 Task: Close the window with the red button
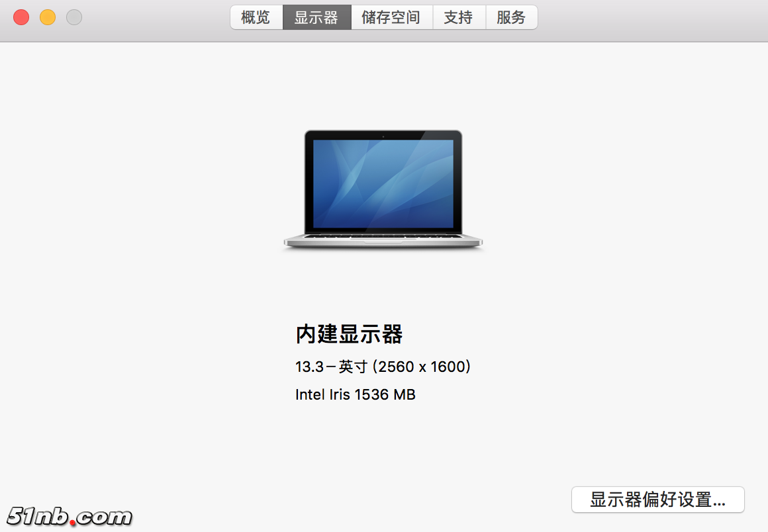point(21,17)
